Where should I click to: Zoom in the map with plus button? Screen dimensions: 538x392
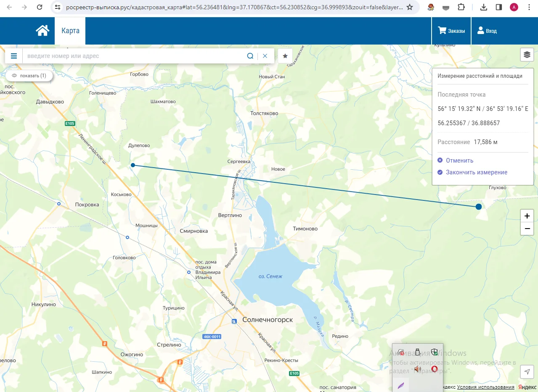527,216
